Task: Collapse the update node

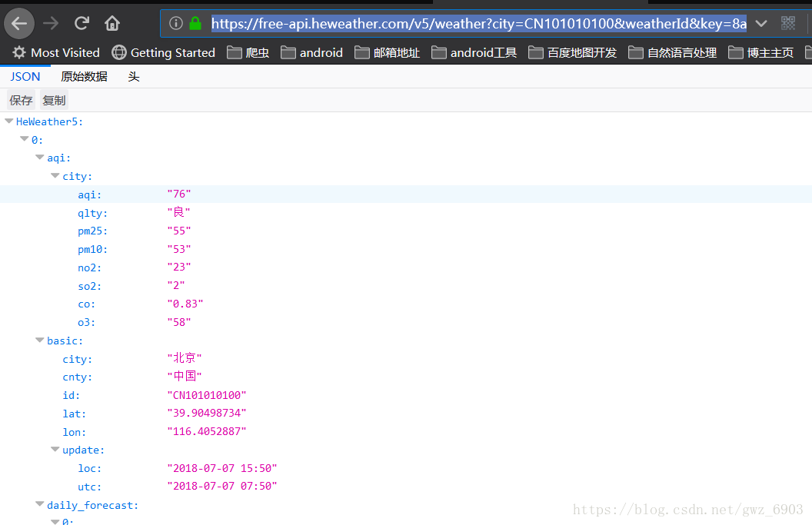Action: pyautogui.click(x=55, y=450)
